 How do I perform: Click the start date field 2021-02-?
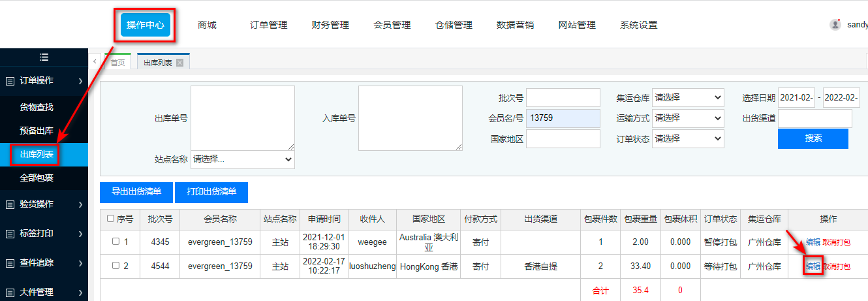pos(797,98)
